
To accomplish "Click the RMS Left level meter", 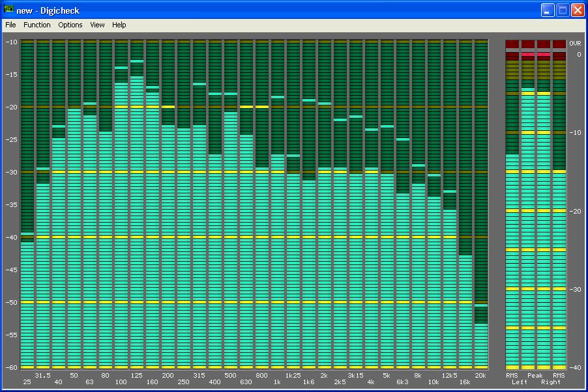I will pos(512,260).
